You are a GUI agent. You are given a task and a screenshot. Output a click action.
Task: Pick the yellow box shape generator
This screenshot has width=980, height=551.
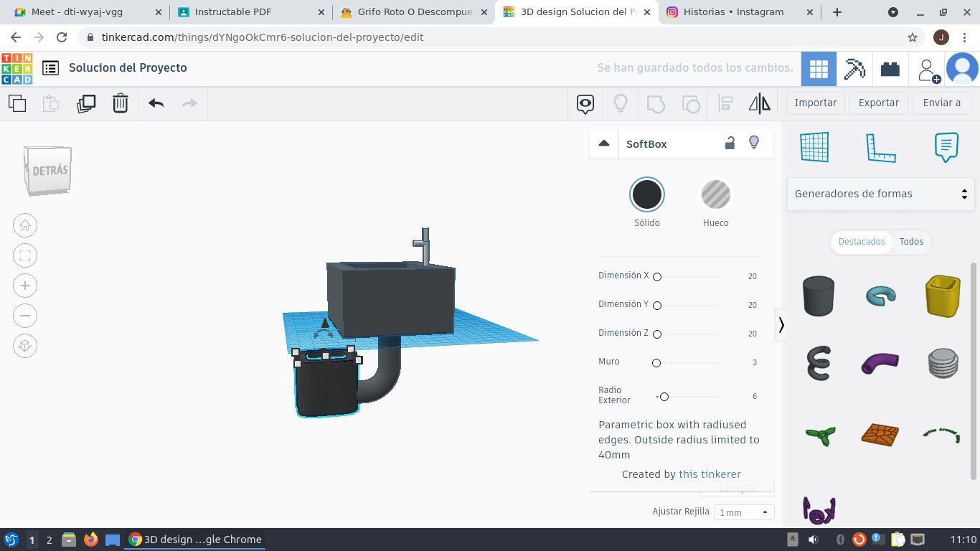[943, 296]
